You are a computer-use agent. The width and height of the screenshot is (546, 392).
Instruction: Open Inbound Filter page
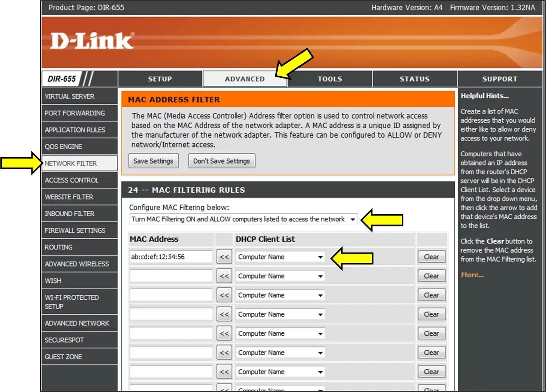click(79, 214)
